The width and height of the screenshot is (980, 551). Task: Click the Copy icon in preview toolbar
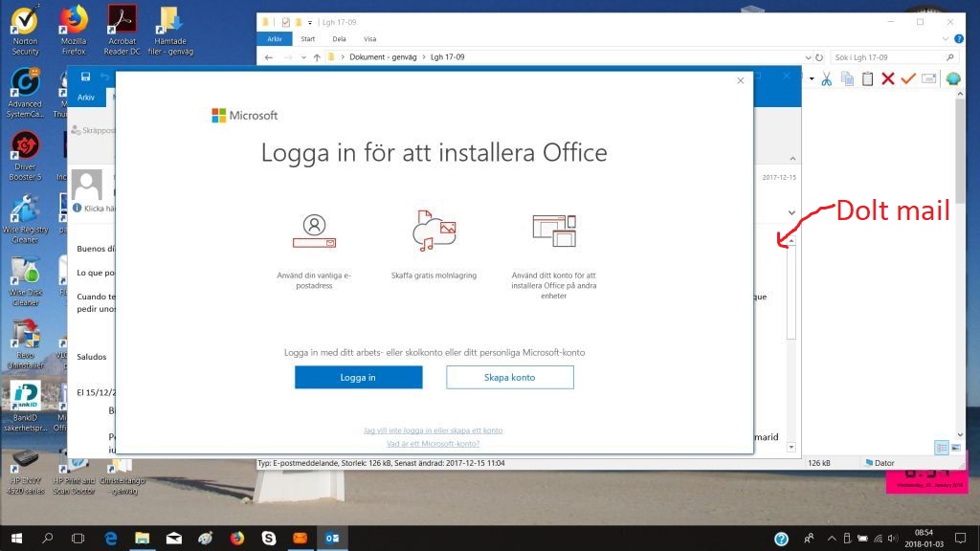[848, 78]
